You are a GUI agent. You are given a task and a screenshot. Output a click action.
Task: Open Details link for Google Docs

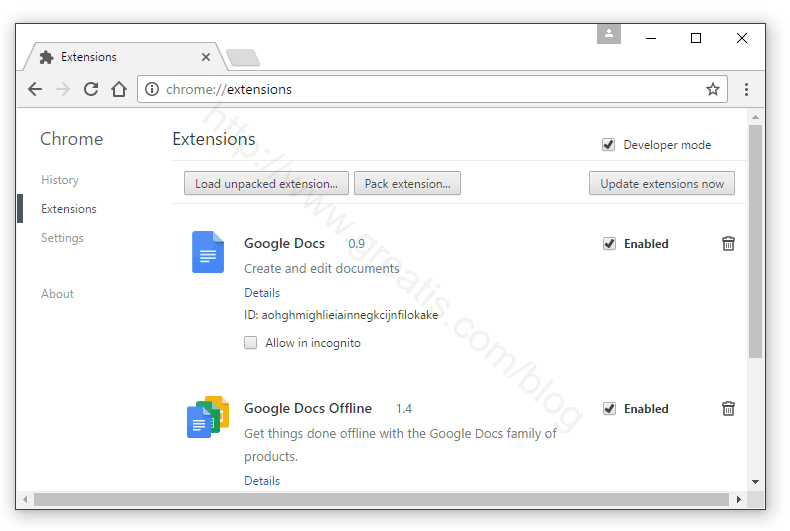tap(262, 293)
